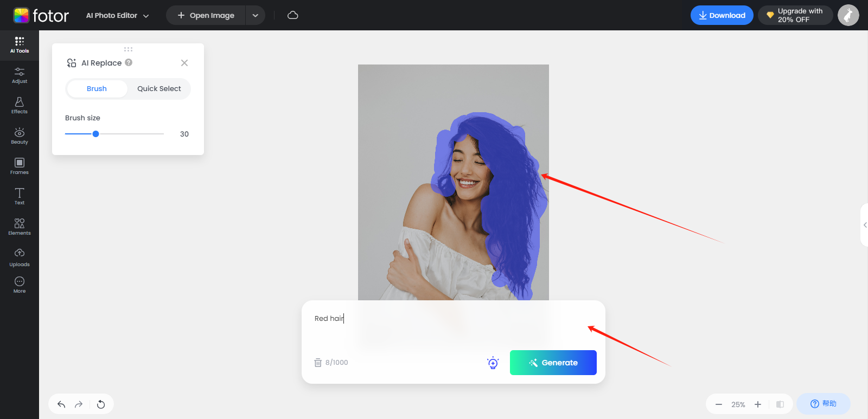Open the Beauty sidebar panel
This screenshot has width=868, height=419.
coord(20,136)
